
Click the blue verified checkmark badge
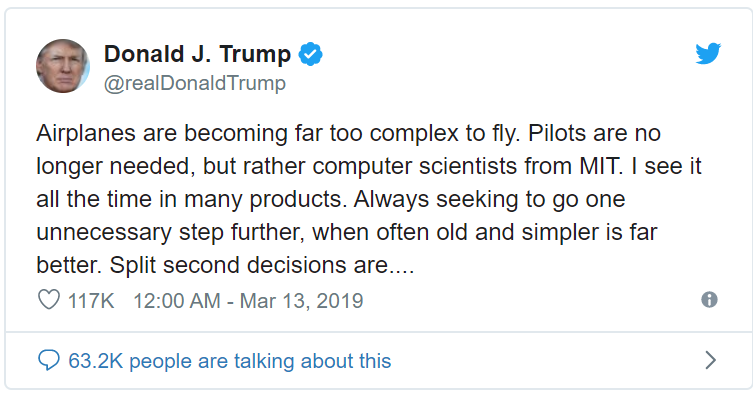[x=310, y=54]
